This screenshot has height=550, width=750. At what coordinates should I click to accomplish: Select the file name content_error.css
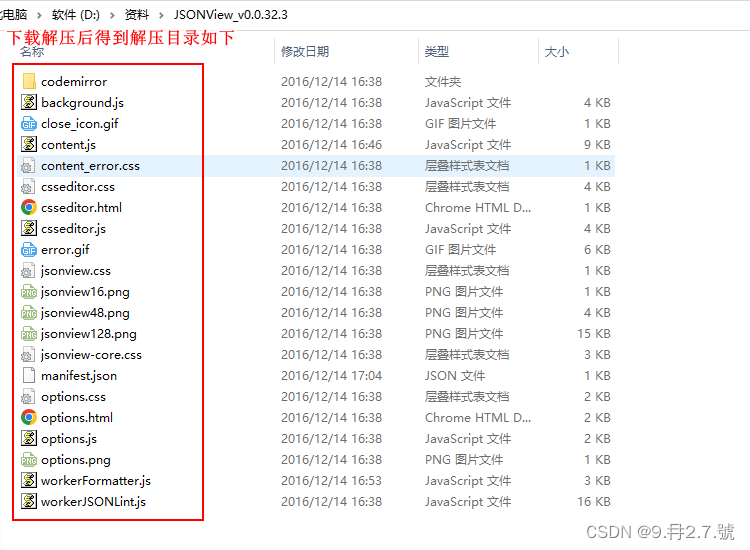click(90, 166)
